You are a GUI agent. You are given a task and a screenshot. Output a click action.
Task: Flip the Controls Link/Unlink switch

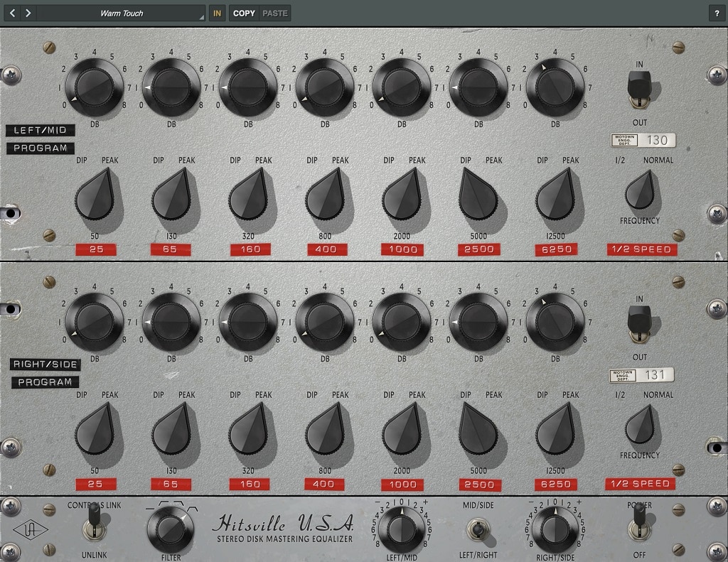click(95, 522)
